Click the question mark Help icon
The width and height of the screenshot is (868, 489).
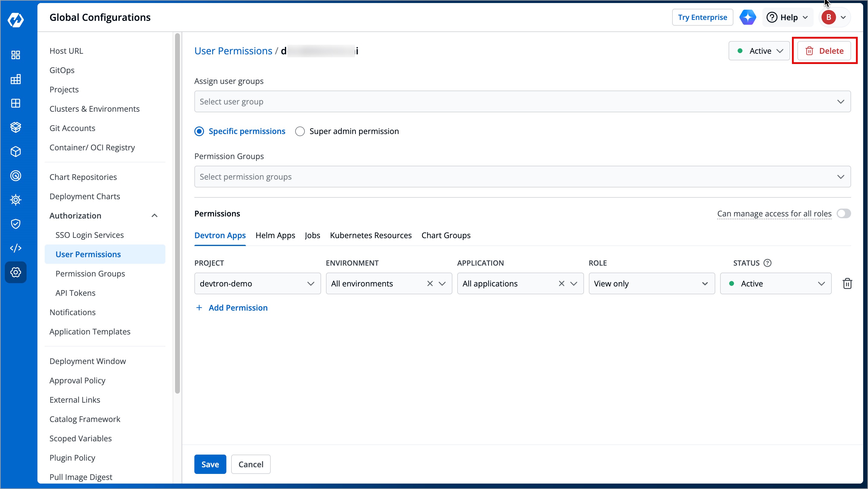pos(772,17)
